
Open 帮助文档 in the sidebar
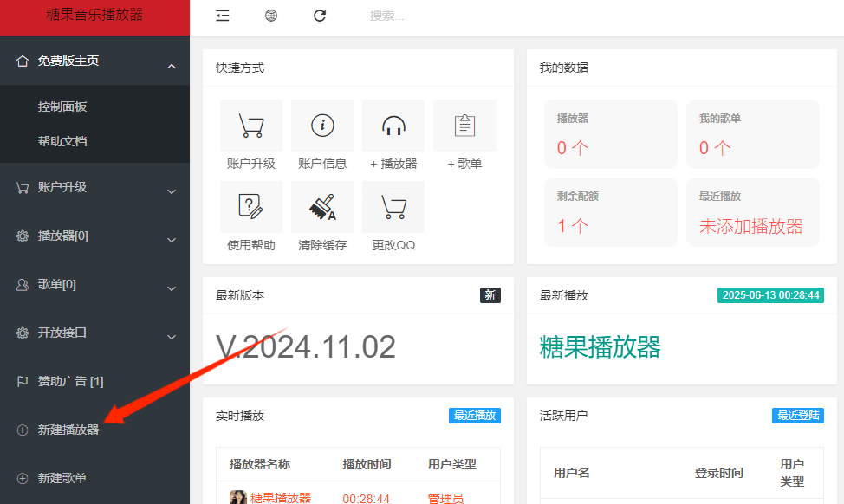coord(62,141)
